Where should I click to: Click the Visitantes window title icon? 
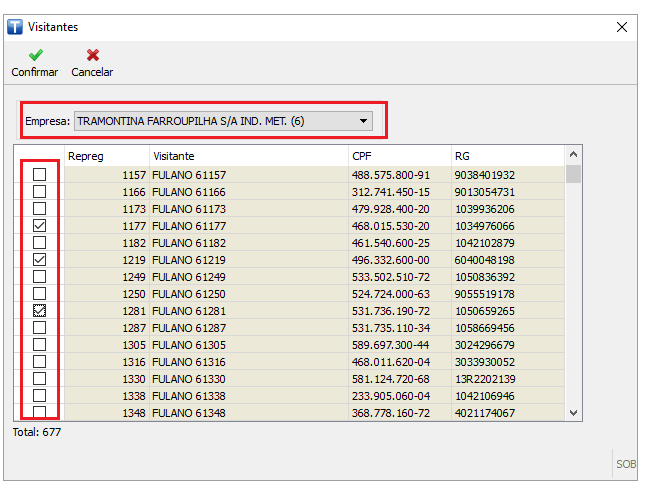14,27
